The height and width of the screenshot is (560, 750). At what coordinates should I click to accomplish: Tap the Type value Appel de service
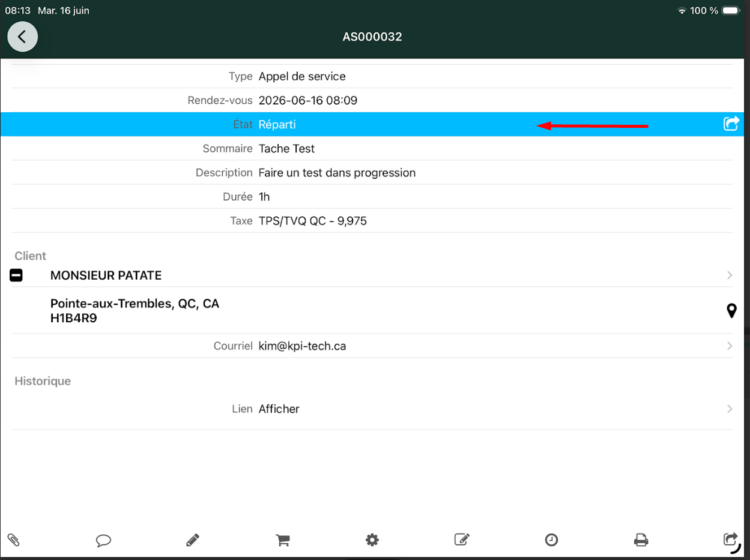[x=302, y=76]
